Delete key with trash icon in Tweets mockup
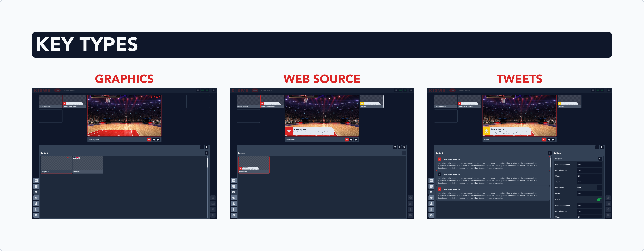Image resolution: width=644 pixels, height=251 pixels. [602, 147]
